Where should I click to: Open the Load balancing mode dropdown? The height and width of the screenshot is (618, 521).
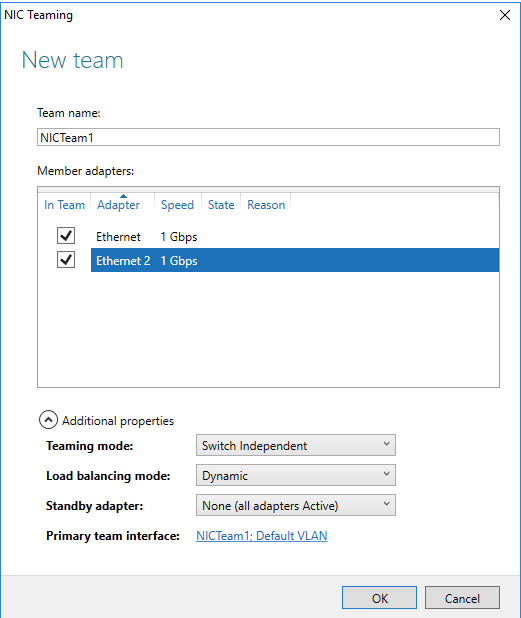(x=296, y=475)
